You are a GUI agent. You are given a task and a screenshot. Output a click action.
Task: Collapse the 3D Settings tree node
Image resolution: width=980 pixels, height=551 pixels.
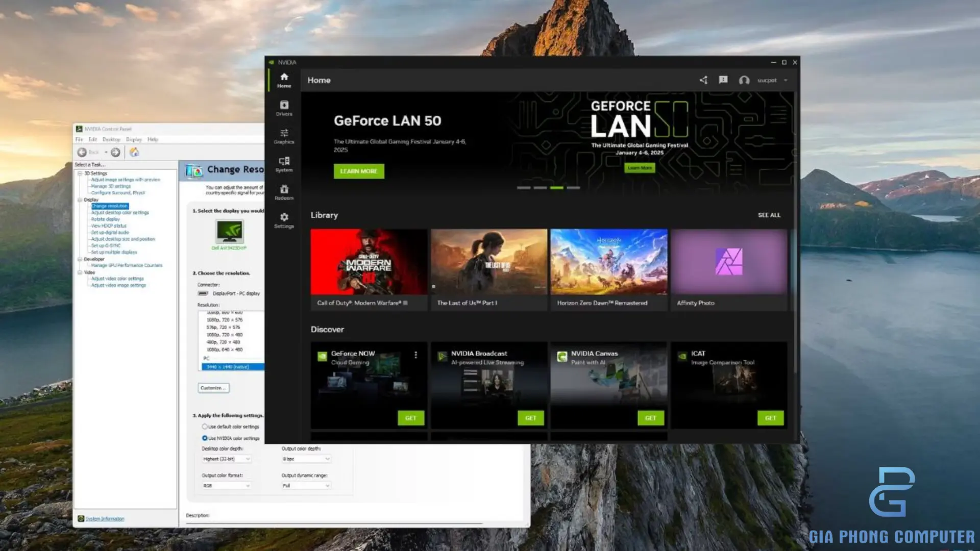[x=80, y=173]
